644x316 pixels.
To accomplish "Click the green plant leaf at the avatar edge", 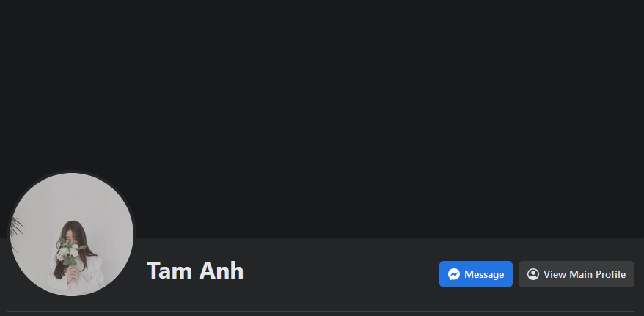I will click(x=15, y=232).
